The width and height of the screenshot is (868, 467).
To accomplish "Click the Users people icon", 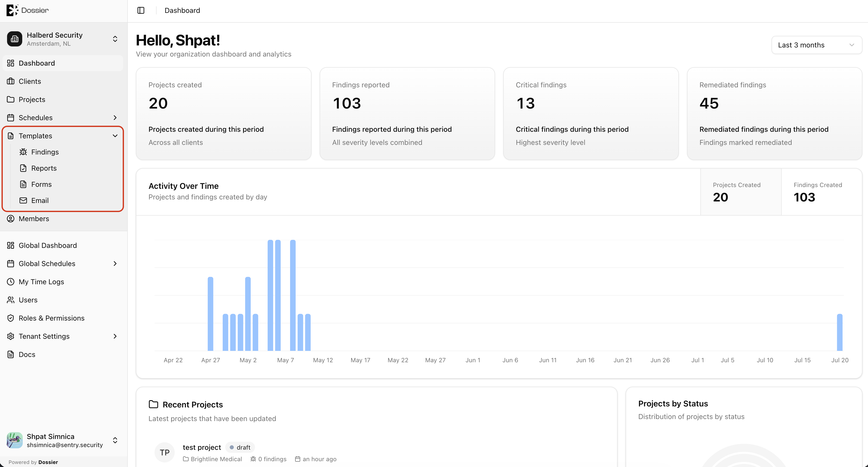I will [11, 300].
